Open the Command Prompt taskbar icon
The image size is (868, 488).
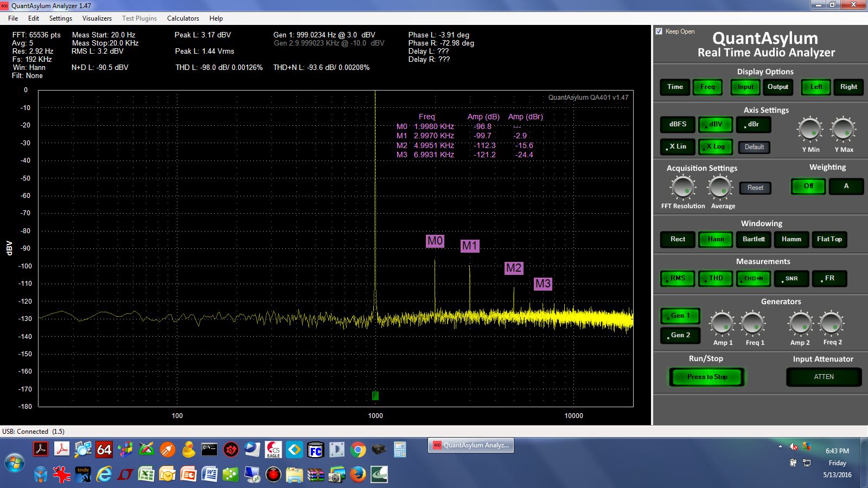(209, 450)
